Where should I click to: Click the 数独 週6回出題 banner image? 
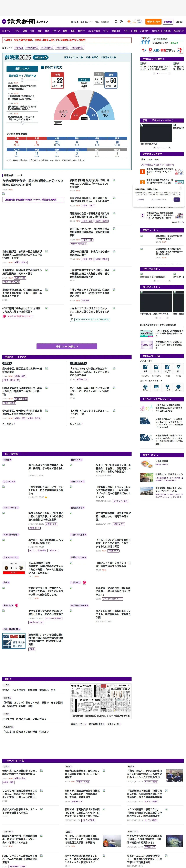point(14,641)
